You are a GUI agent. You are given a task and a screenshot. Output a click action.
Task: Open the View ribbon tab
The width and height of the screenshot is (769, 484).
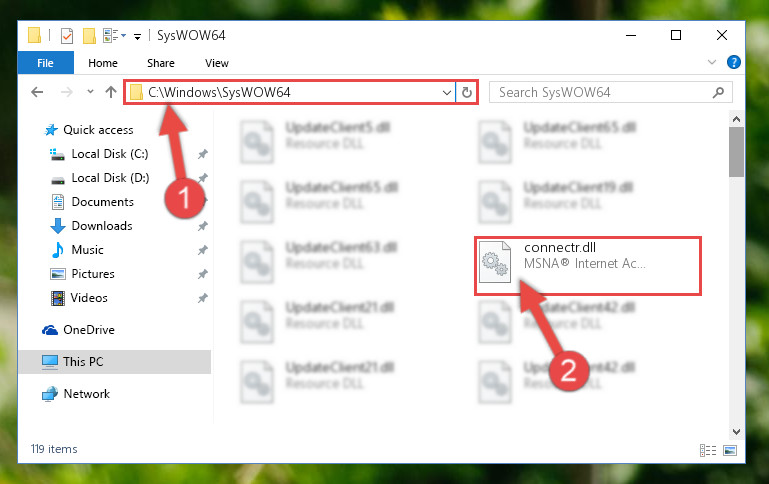click(217, 63)
